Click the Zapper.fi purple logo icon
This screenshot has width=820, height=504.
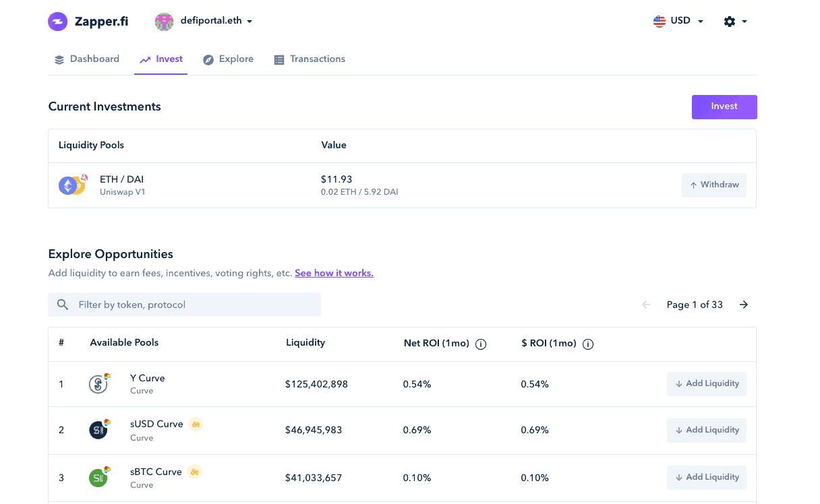pyautogui.click(x=58, y=22)
